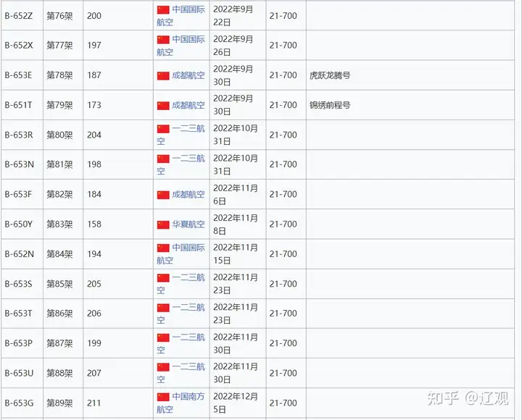Click the date 2022年9月22日
This screenshot has width=522, height=420.
point(233,16)
